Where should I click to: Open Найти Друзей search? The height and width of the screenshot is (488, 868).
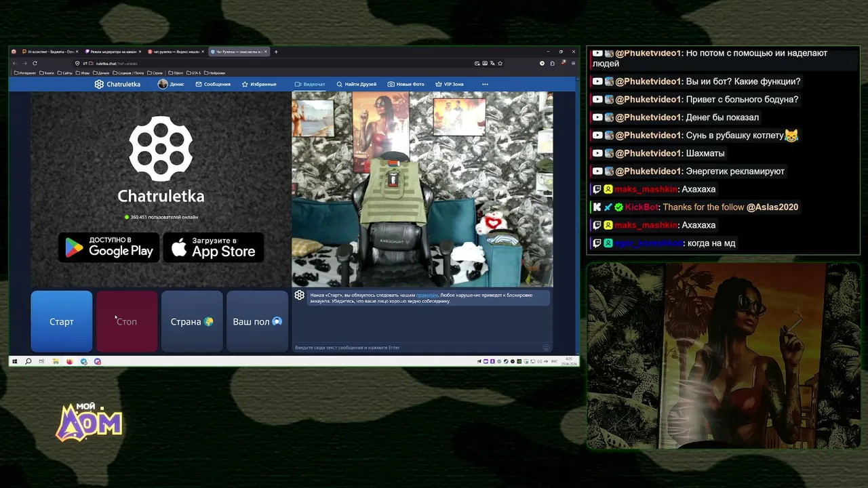356,84
